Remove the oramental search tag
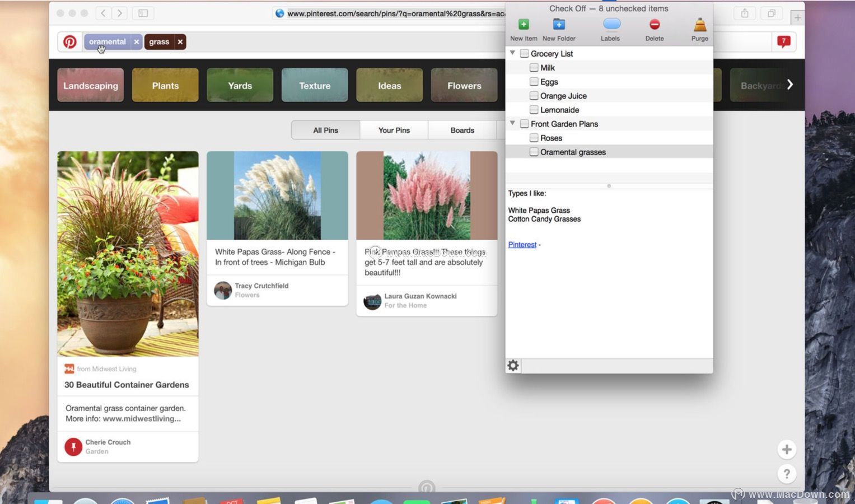Viewport: 855px width, 504px height. tap(136, 42)
